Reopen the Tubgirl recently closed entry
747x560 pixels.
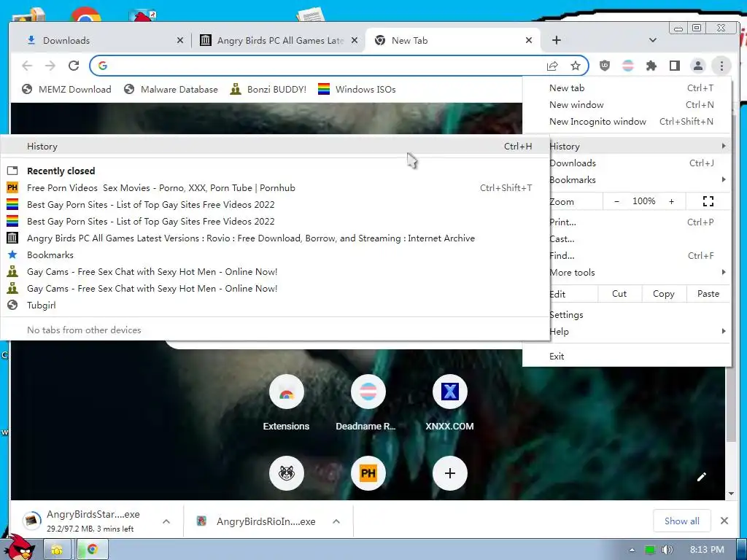pyautogui.click(x=275, y=306)
